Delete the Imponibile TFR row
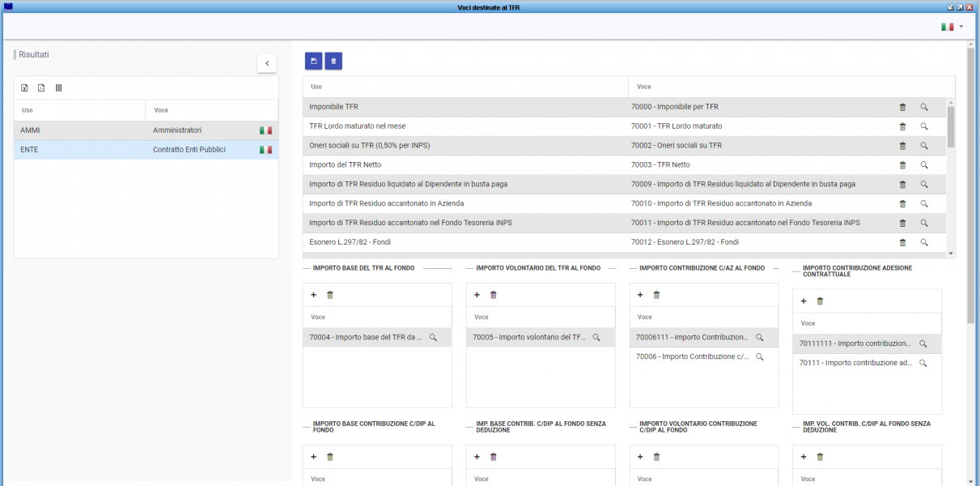The width and height of the screenshot is (980, 486). point(902,107)
